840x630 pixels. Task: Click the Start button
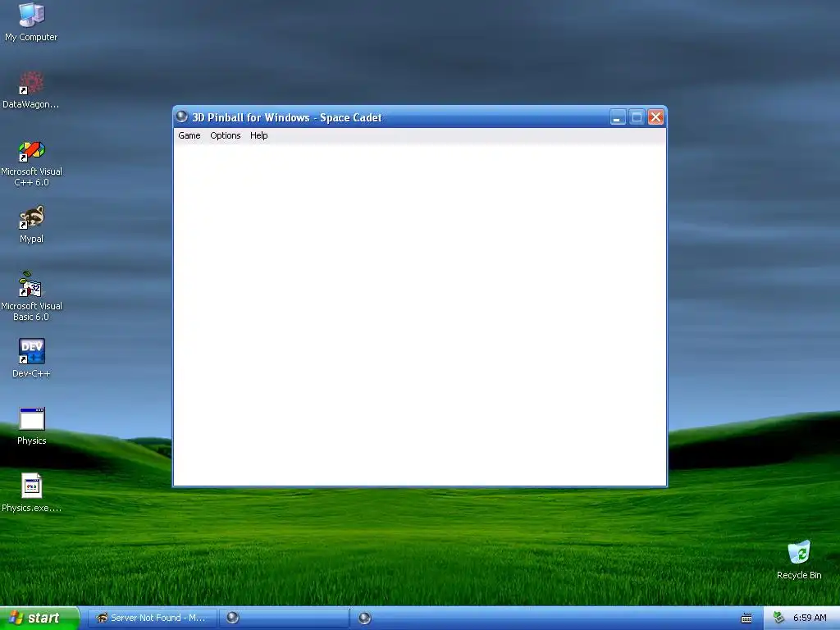point(39,618)
